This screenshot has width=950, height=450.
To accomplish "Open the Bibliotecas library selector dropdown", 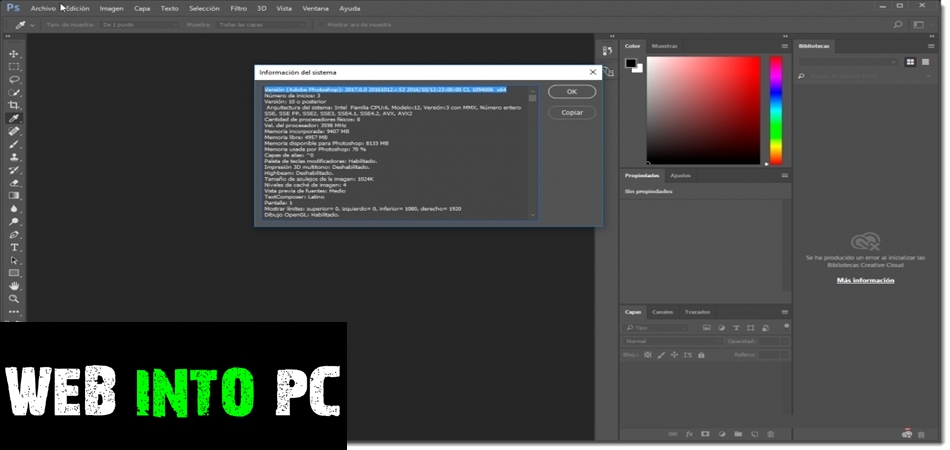I will 848,62.
